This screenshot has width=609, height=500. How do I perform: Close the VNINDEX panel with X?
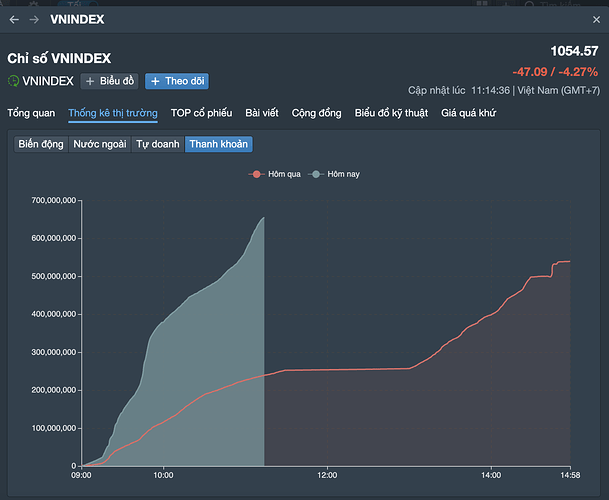tap(596, 20)
